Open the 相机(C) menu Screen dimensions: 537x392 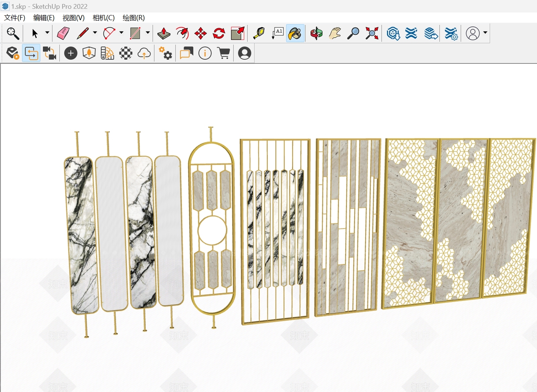click(103, 18)
